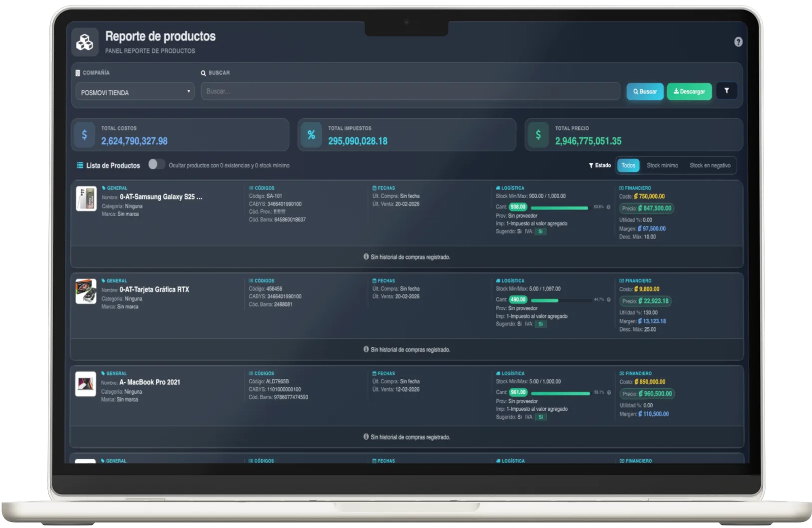This screenshot has height=528, width=812.
Task: Click the Total Impuestos percent icon
Action: pyautogui.click(x=311, y=135)
